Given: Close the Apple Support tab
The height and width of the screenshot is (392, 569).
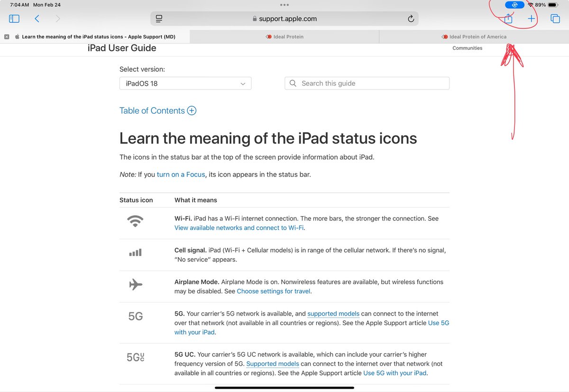Looking at the screenshot, I should [7, 36].
